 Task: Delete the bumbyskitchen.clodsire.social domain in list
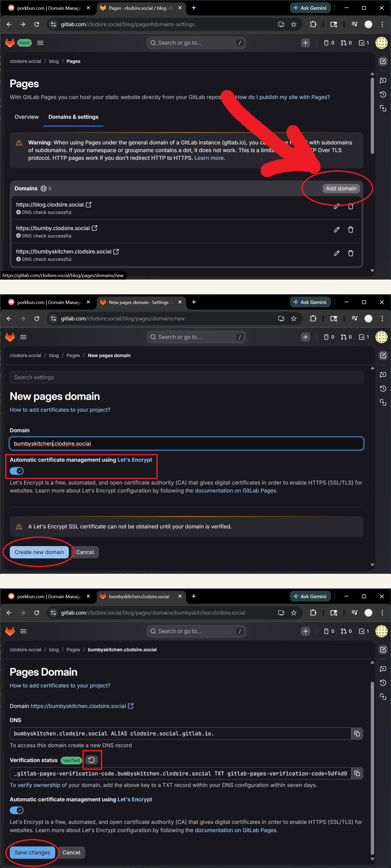(x=350, y=253)
